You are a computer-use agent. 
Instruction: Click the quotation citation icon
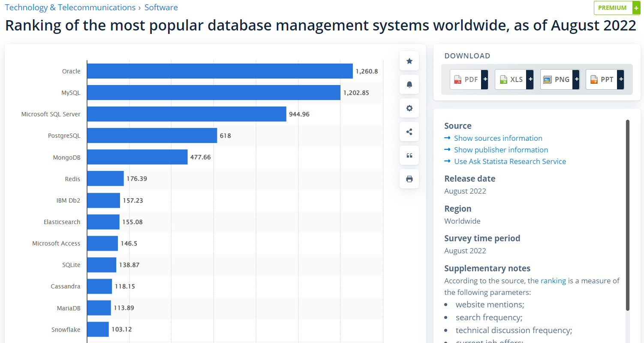[x=409, y=155]
